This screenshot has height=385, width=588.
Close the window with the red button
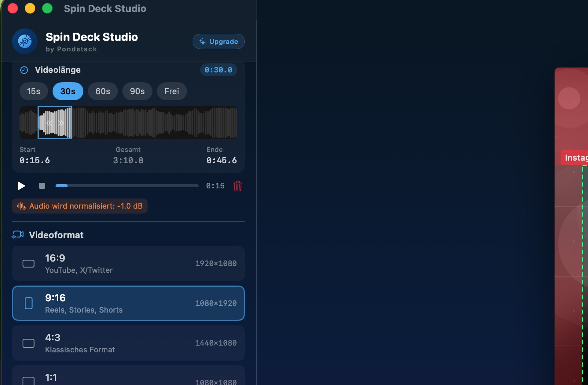(13, 8)
